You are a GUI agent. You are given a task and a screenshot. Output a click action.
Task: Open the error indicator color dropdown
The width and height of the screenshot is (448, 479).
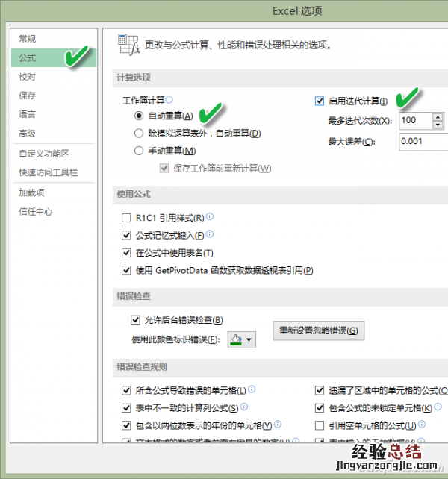pyautogui.click(x=242, y=339)
